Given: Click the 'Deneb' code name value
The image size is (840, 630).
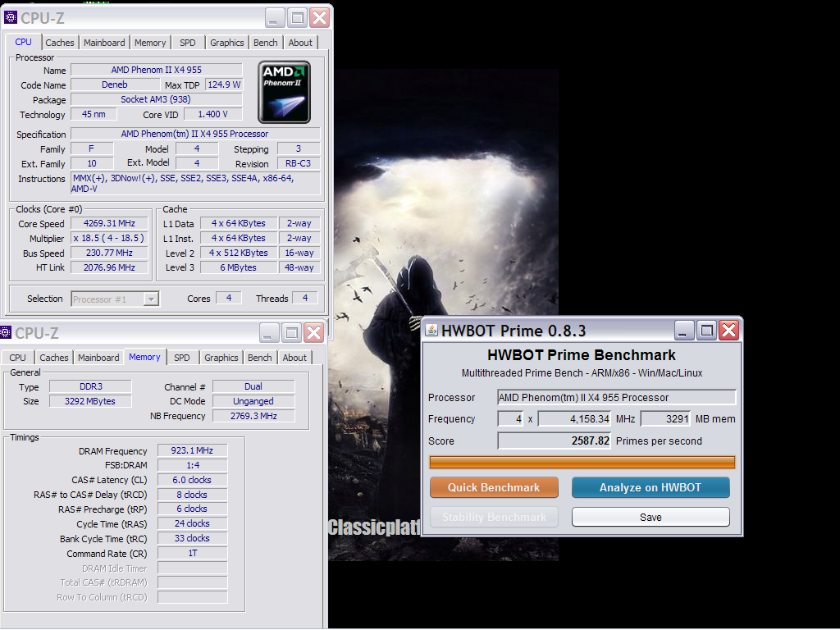Looking at the screenshot, I should coord(115,84).
